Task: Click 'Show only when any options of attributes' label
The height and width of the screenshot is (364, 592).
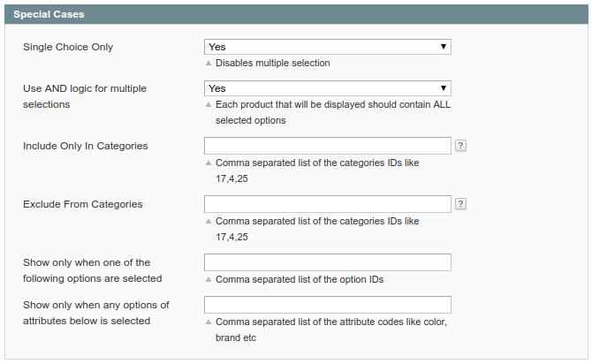Action: coord(95,313)
